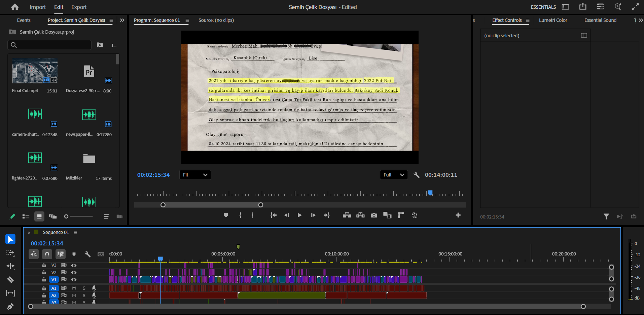Toggle V1 track visibility eye
644x315 pixels.
[74, 279]
